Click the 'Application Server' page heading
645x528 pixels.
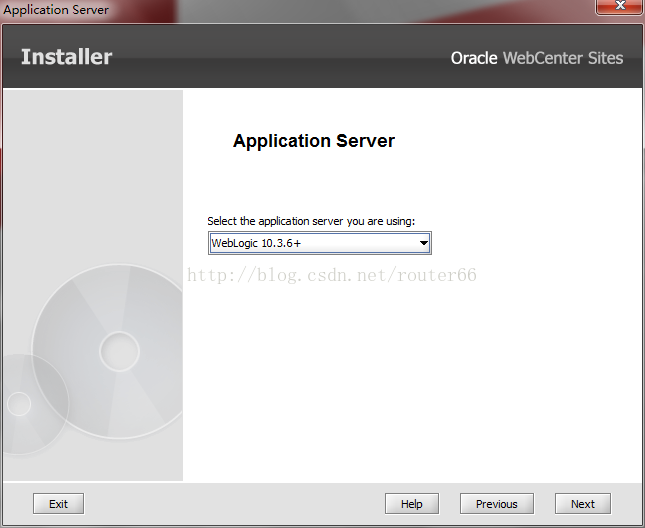click(313, 141)
